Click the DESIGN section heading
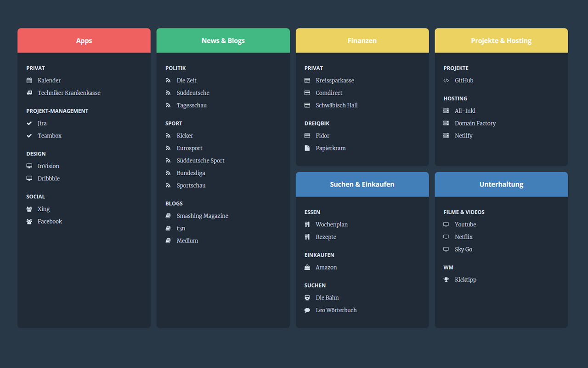The width and height of the screenshot is (588, 368). click(x=36, y=154)
